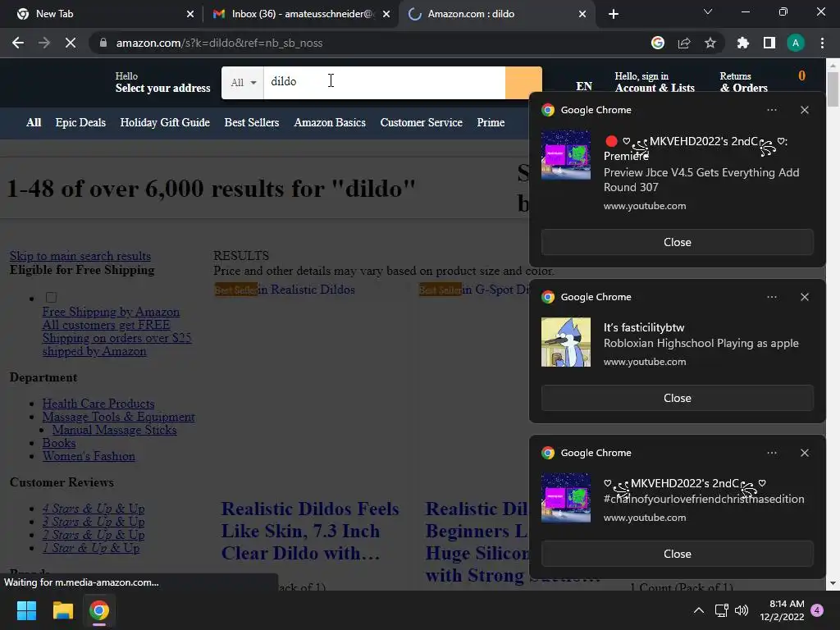
Task: Share this page via the share icon
Action: 684,43
